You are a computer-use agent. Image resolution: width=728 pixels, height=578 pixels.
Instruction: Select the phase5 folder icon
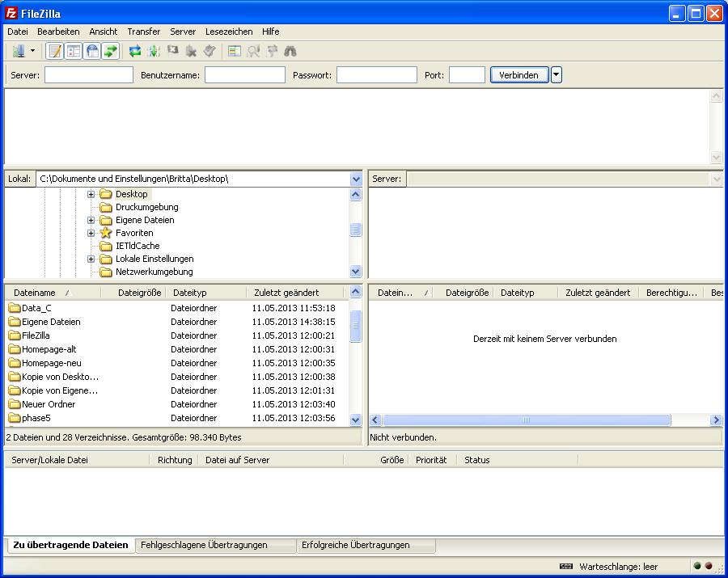15,419
